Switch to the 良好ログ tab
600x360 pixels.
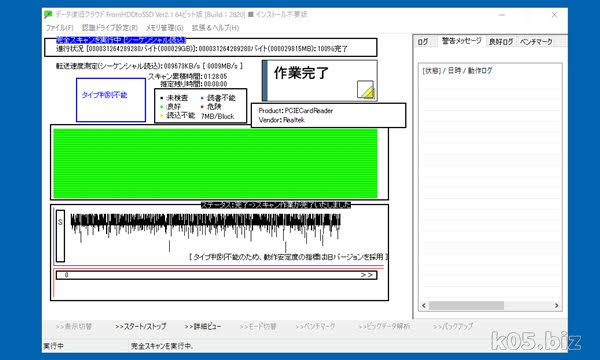501,42
